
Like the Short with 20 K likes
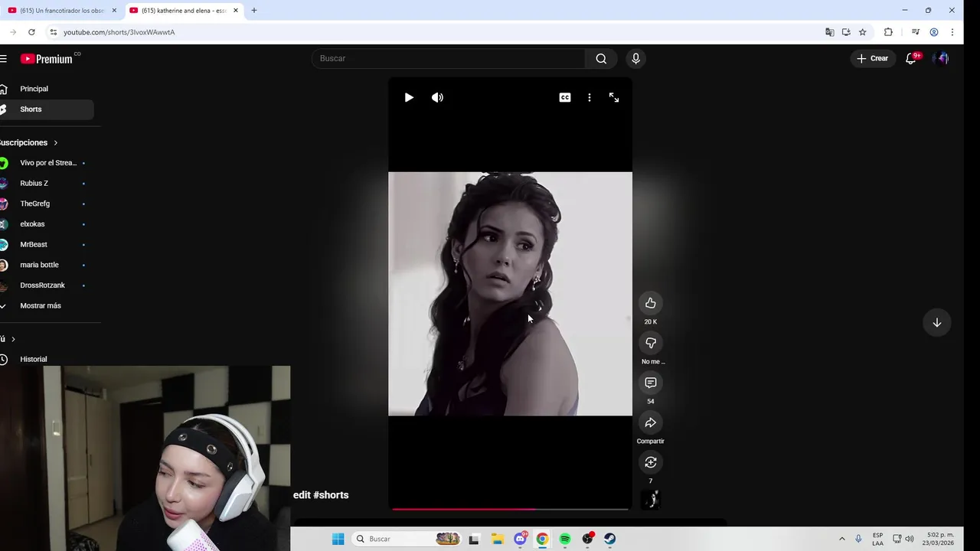(651, 303)
